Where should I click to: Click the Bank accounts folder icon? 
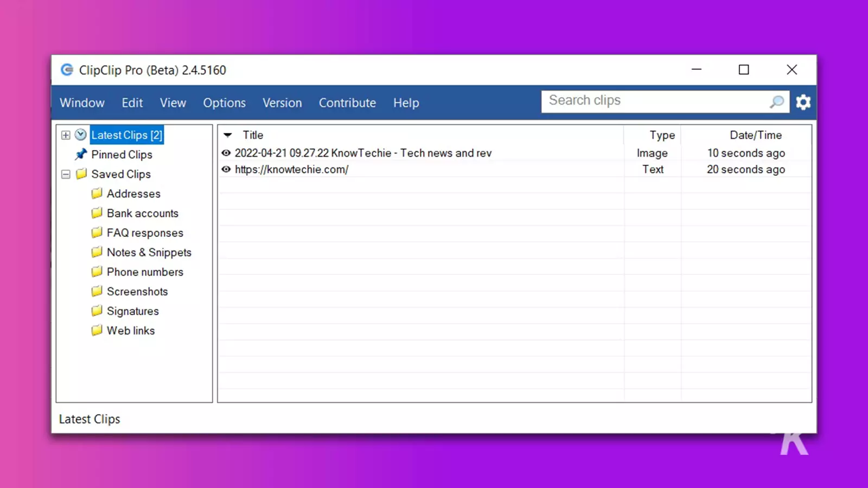coord(97,213)
